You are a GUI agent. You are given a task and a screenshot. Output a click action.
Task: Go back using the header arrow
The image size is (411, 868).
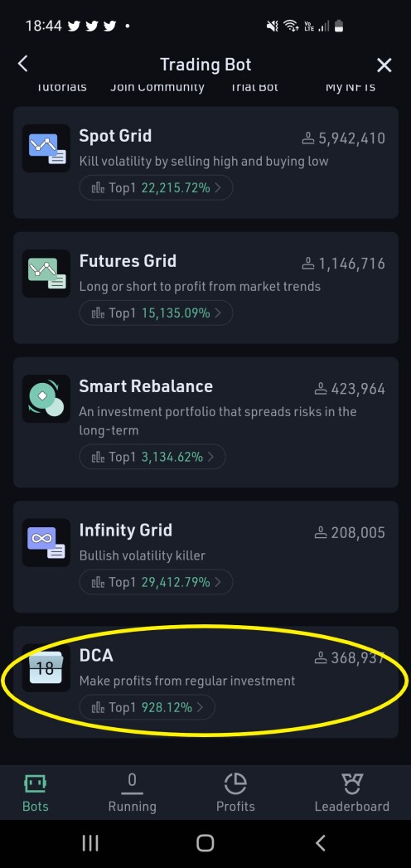22,64
